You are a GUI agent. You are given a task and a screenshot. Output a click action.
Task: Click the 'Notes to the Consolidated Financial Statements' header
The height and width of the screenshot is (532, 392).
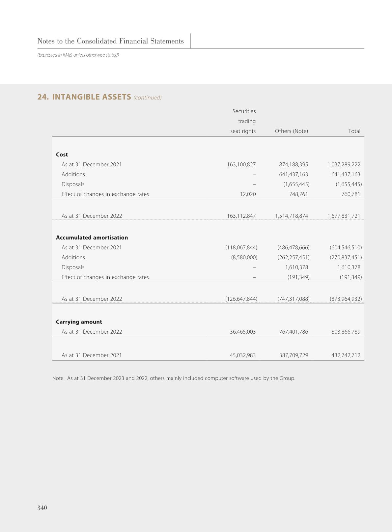[x=111, y=41]
